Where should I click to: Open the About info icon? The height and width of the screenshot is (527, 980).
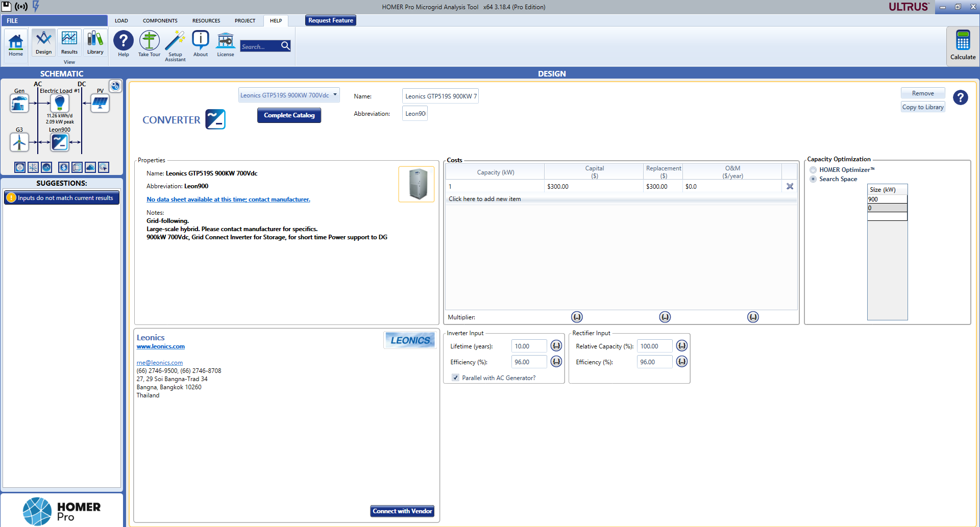[x=201, y=41]
